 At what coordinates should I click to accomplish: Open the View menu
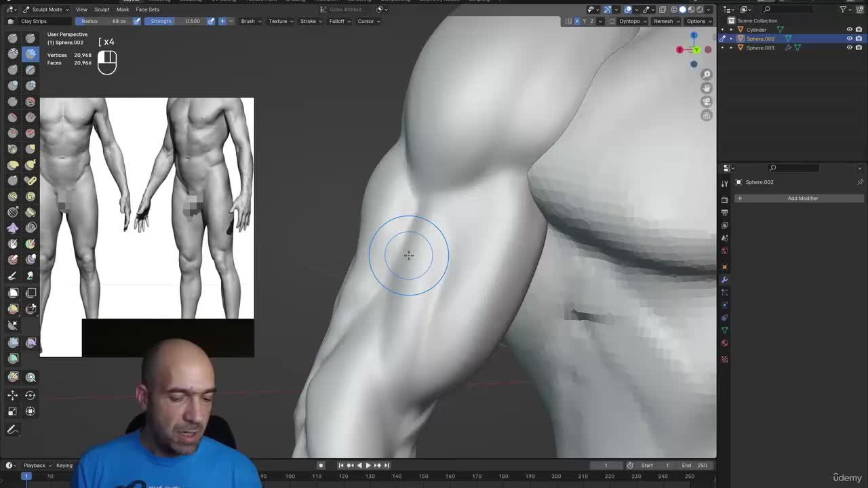(x=81, y=9)
